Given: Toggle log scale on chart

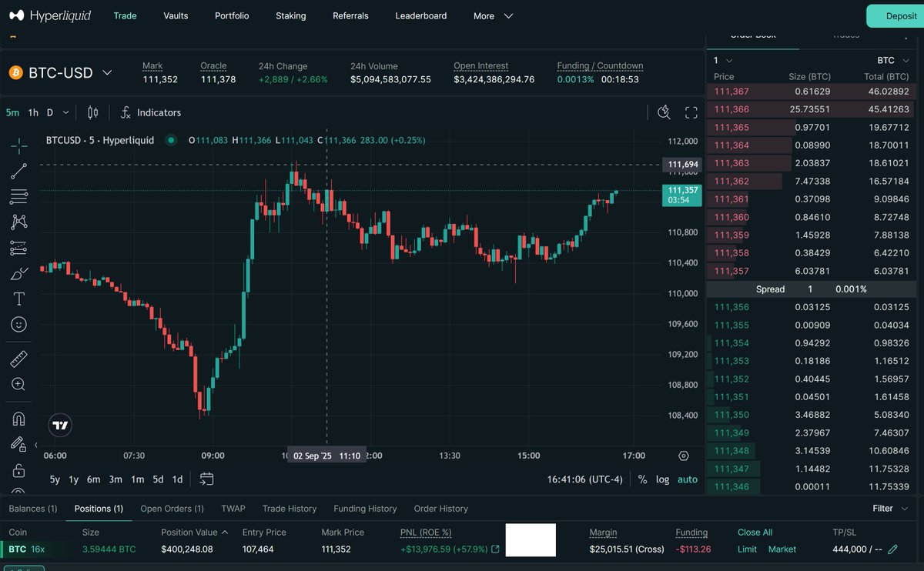Looking at the screenshot, I should click(x=662, y=479).
